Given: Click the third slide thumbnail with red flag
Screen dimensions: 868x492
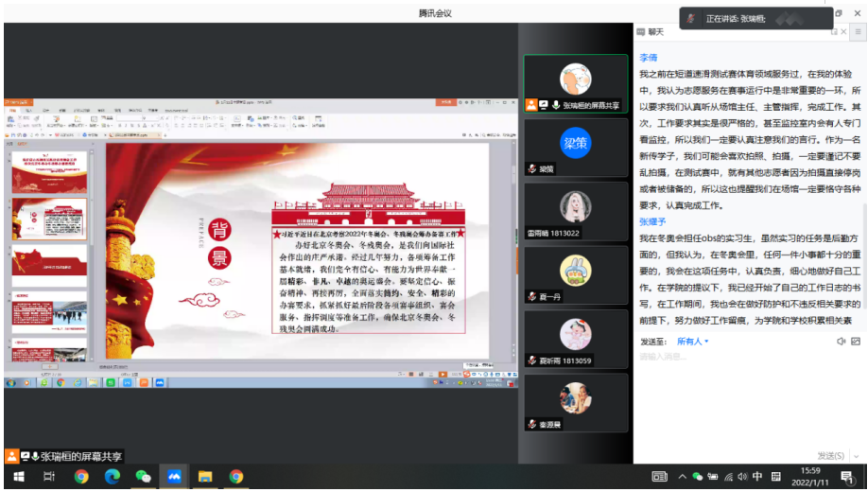Looking at the screenshot, I should tap(49, 265).
